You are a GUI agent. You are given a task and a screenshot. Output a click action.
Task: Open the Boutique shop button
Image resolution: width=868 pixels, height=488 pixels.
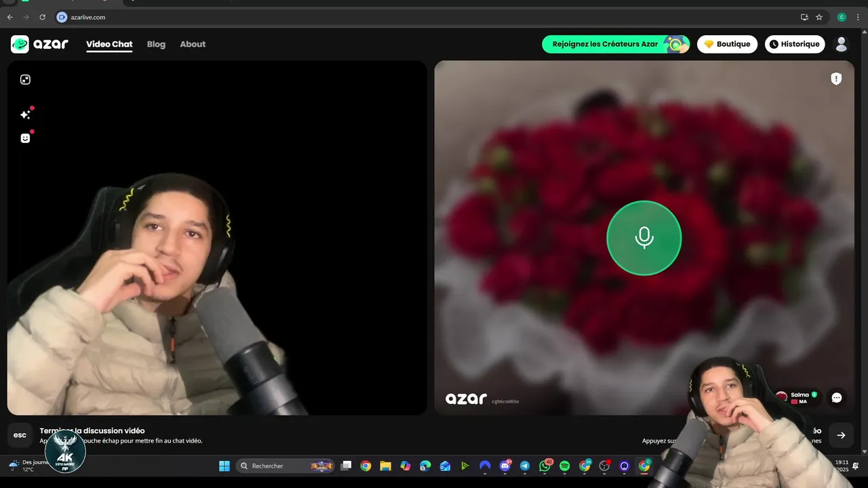[728, 44]
